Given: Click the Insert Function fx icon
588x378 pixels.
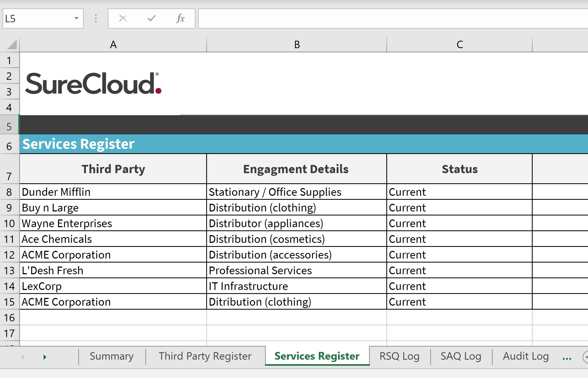Looking at the screenshot, I should click(180, 18).
